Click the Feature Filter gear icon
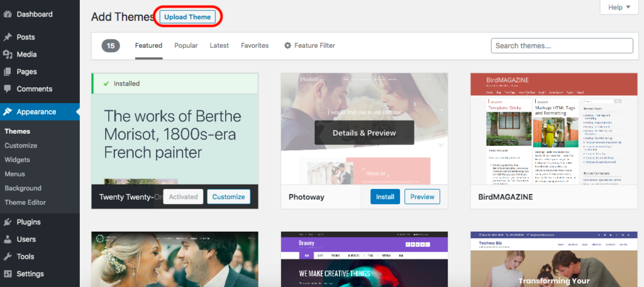 pos(287,45)
